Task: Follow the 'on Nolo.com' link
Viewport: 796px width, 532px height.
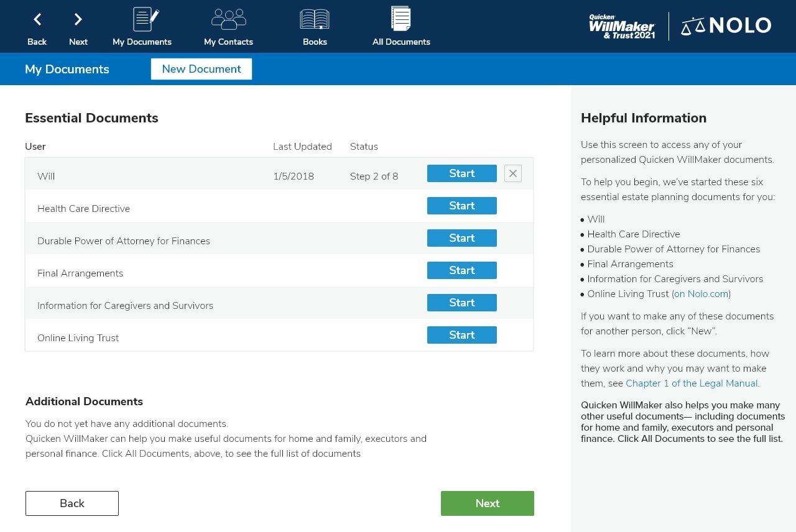Action: pyautogui.click(x=701, y=294)
